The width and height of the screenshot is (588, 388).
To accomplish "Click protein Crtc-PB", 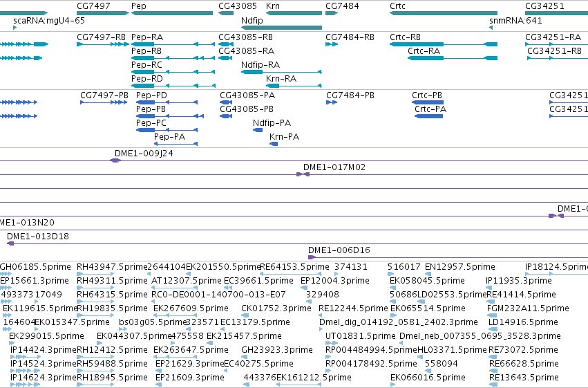I will (x=428, y=102).
